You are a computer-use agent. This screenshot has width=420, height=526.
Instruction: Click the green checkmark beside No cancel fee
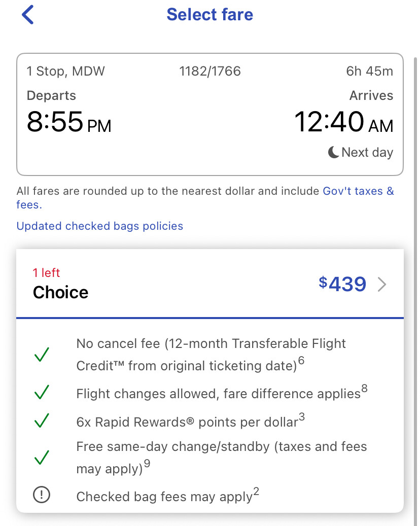coord(42,355)
